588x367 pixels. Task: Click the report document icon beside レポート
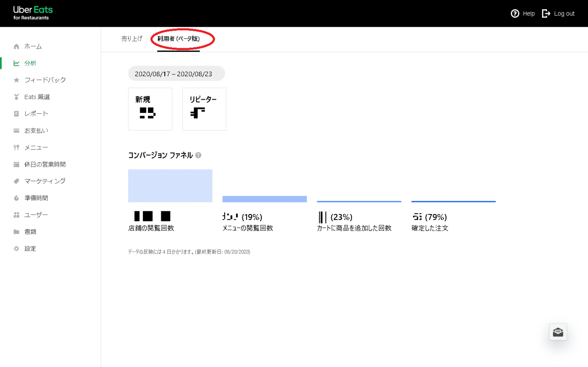(17, 114)
